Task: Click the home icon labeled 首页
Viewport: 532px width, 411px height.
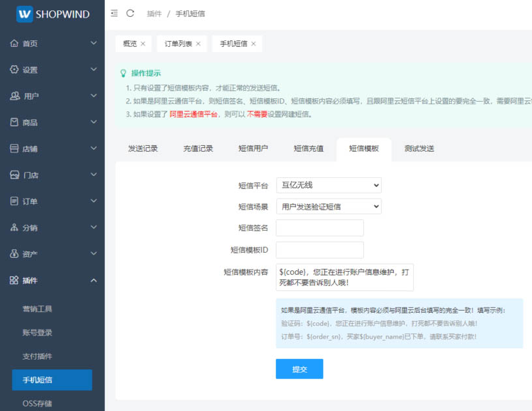Action: pyautogui.click(x=14, y=44)
